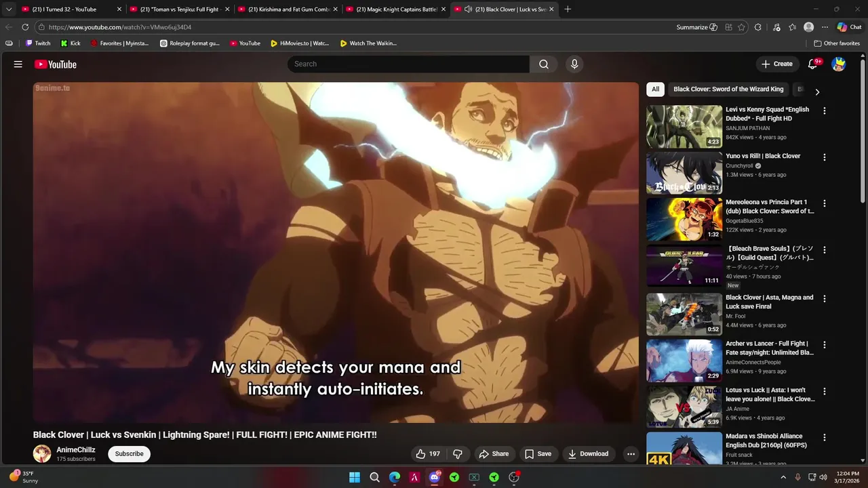Mute the audio-playing Black Clover tab
Screen dimensions: 868x488
(468, 9)
